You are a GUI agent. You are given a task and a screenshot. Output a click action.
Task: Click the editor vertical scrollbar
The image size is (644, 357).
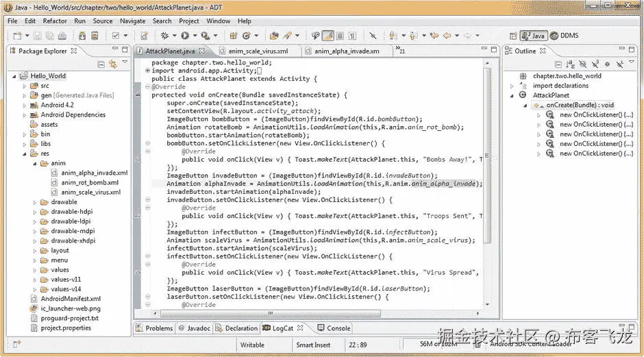[488, 156]
